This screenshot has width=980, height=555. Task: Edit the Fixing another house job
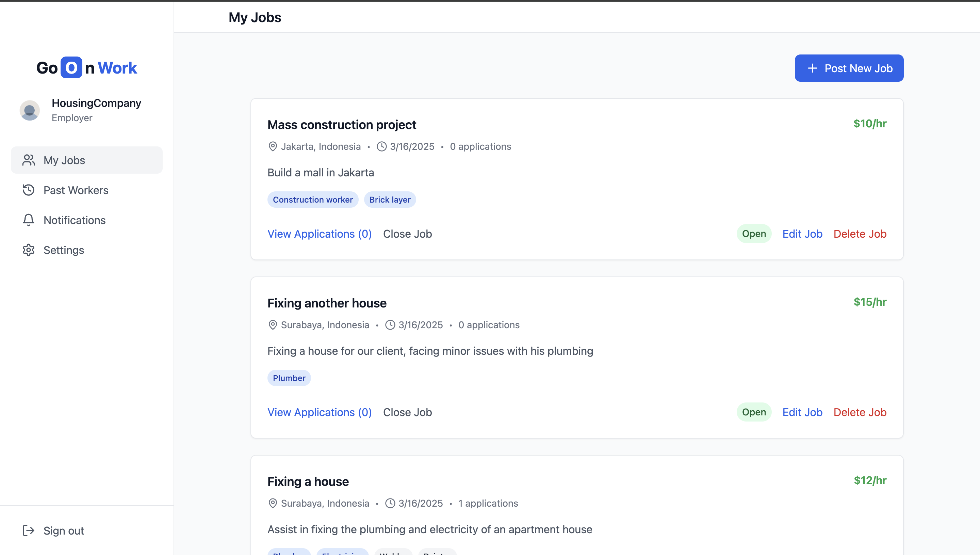click(802, 412)
